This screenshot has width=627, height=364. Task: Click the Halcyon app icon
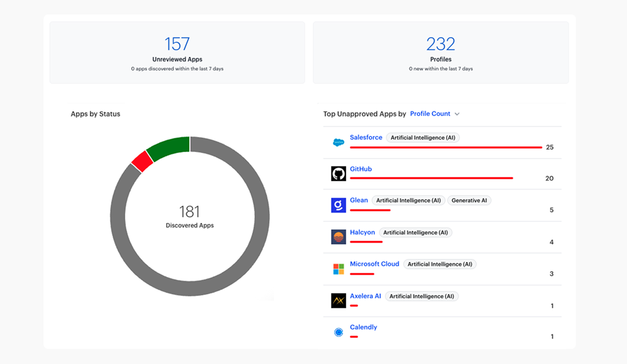(338, 236)
